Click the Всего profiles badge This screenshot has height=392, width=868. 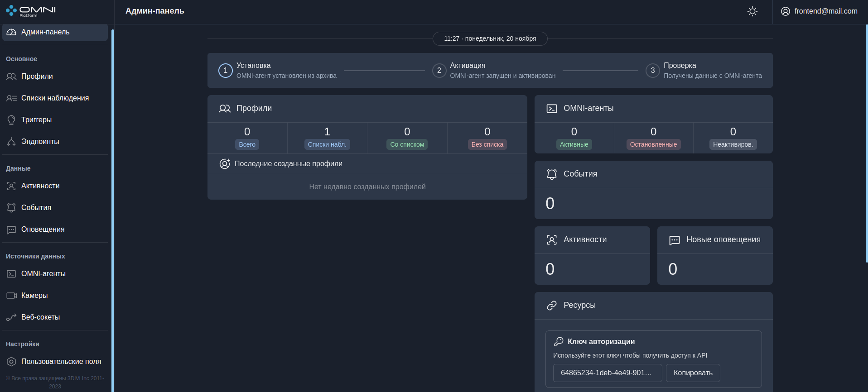(x=247, y=144)
